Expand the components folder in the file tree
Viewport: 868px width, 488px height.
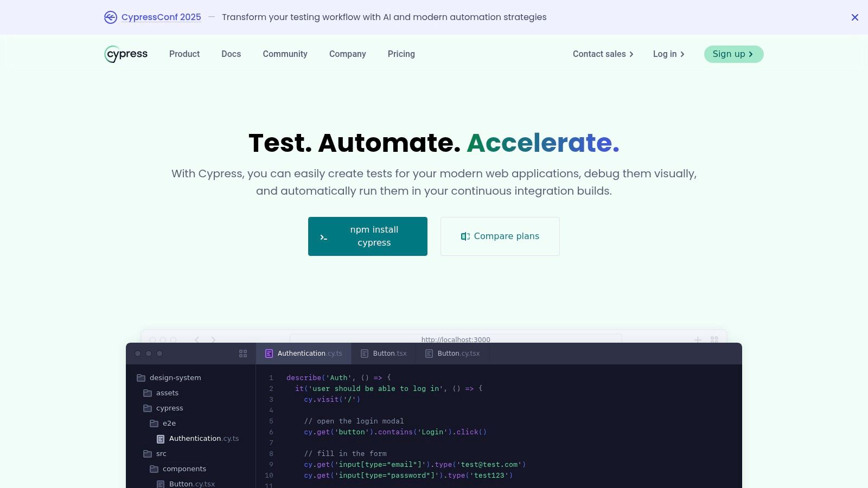(184, 469)
